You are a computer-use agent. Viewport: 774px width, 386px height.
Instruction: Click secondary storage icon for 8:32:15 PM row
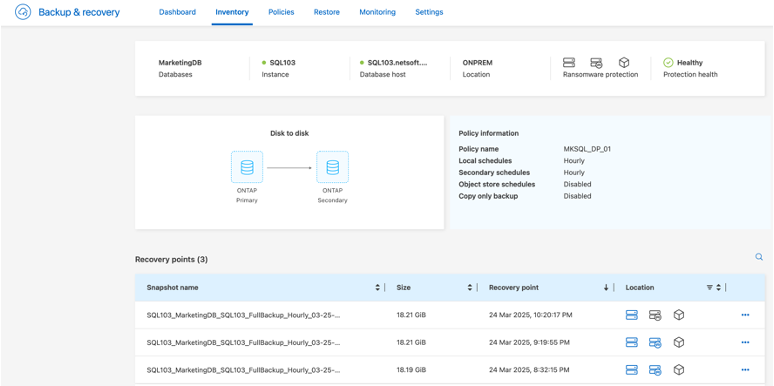(x=655, y=369)
